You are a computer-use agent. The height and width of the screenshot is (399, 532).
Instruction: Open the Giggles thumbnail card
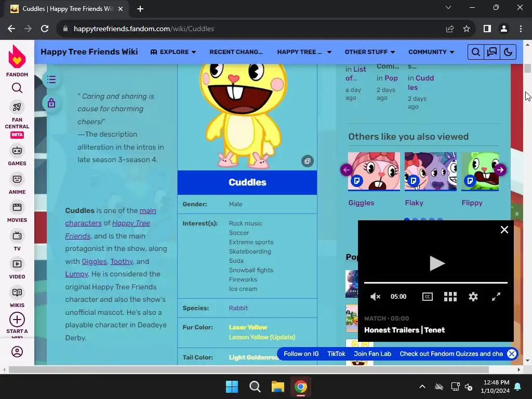[374, 171]
